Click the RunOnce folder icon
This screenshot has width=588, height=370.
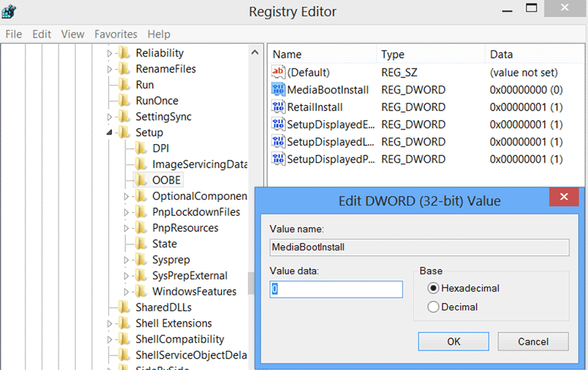coord(124,101)
